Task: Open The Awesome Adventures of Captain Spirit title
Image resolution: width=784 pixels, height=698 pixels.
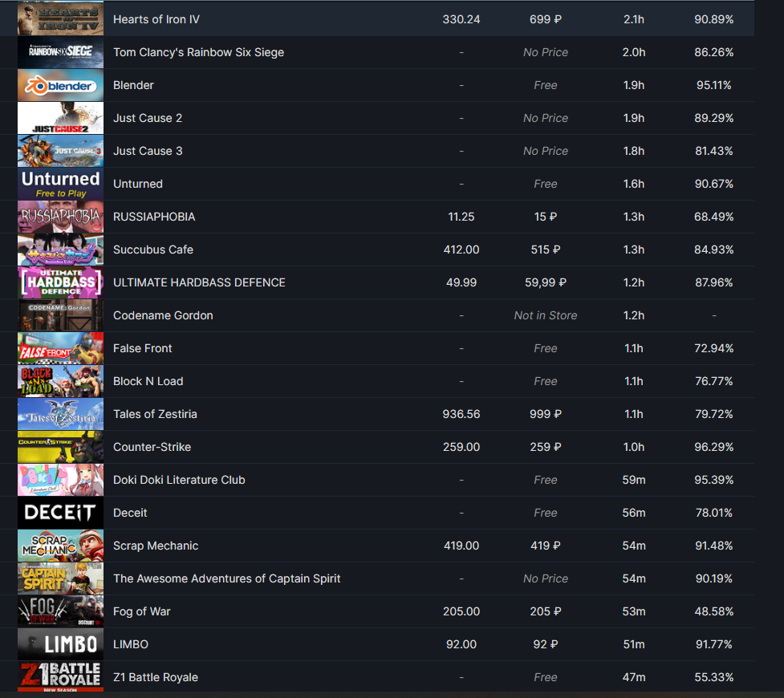Action: point(226,579)
